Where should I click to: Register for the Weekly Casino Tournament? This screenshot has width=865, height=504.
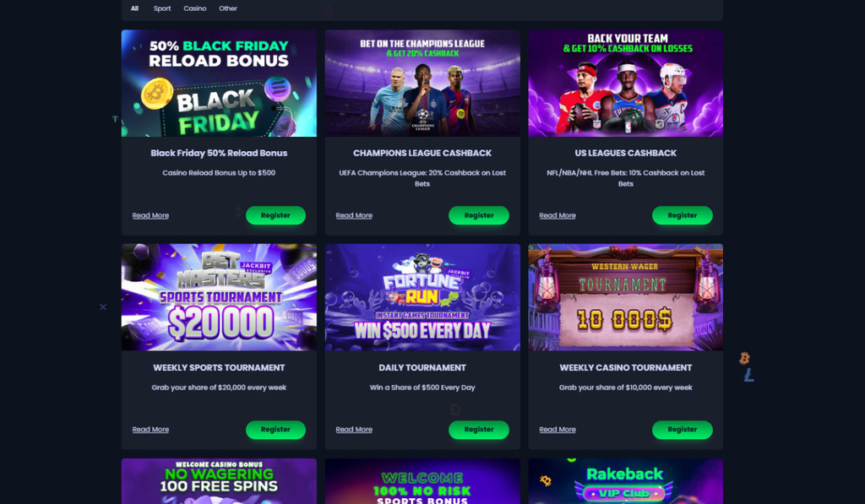(683, 430)
